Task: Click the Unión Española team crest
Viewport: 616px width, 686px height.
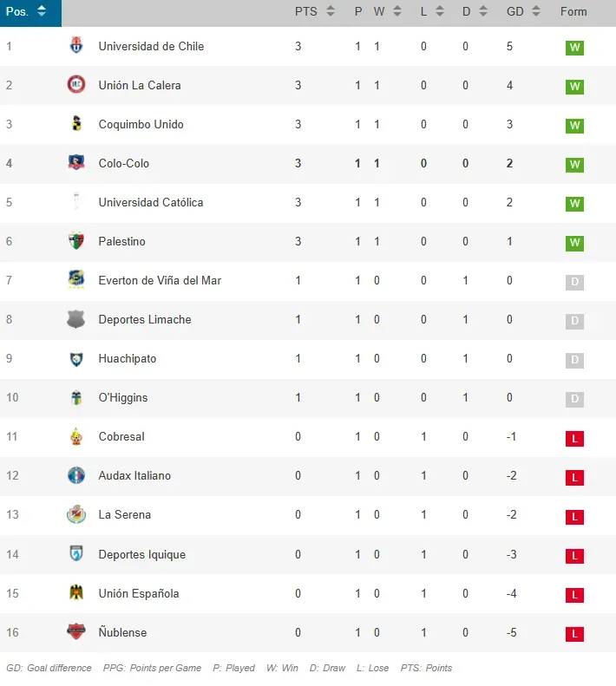Action: click(76, 593)
